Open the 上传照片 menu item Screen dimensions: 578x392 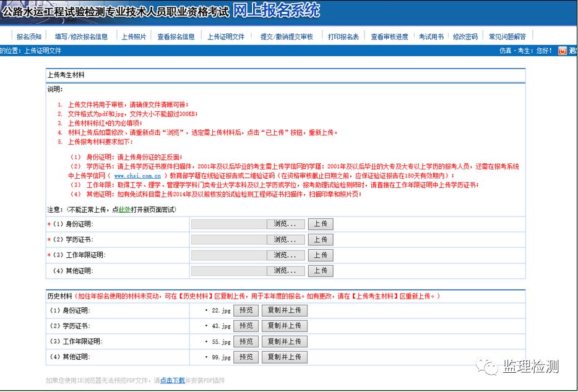[x=134, y=36]
